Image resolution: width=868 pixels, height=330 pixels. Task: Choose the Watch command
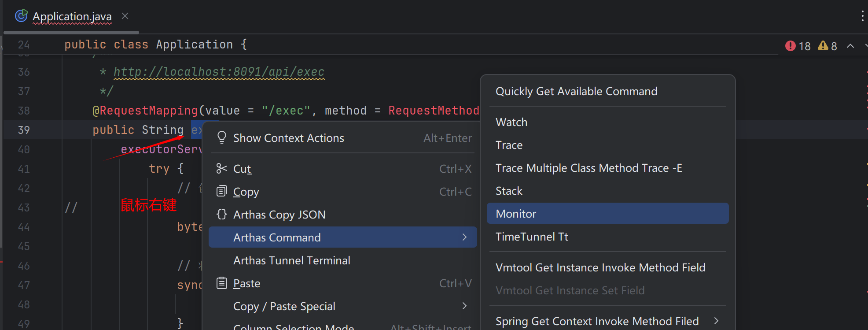click(x=511, y=122)
